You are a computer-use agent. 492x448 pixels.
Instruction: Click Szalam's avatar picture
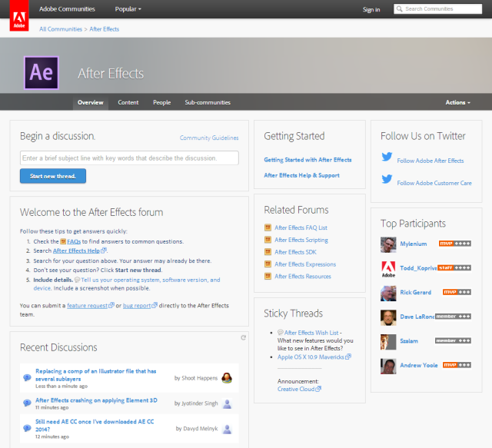click(x=388, y=342)
